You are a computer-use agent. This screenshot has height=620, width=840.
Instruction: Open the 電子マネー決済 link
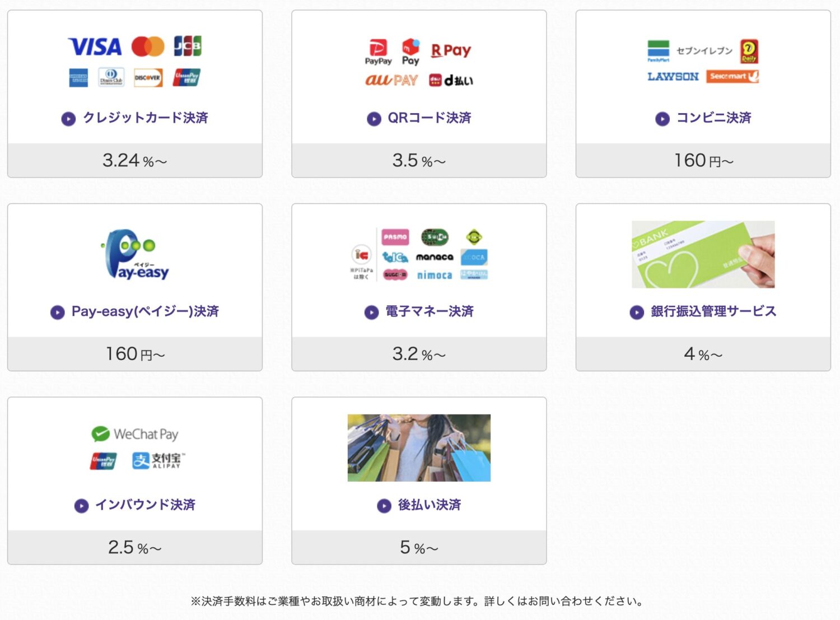[430, 311]
